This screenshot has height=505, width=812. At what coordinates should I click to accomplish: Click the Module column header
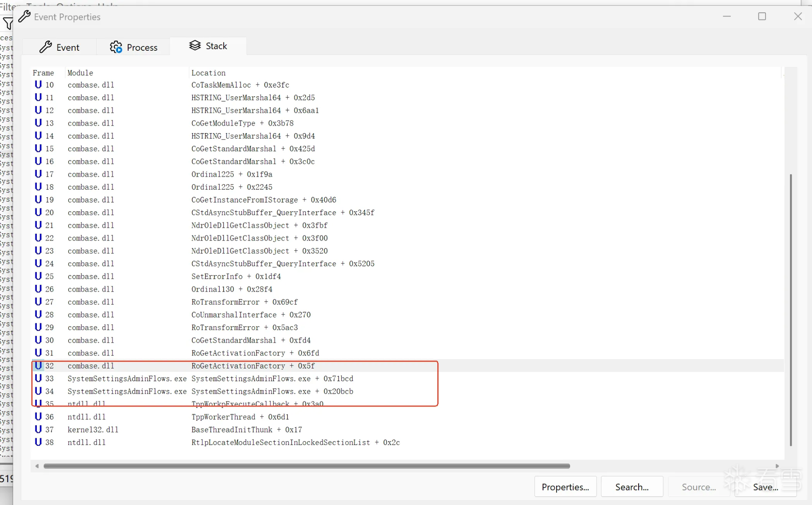[x=80, y=73]
